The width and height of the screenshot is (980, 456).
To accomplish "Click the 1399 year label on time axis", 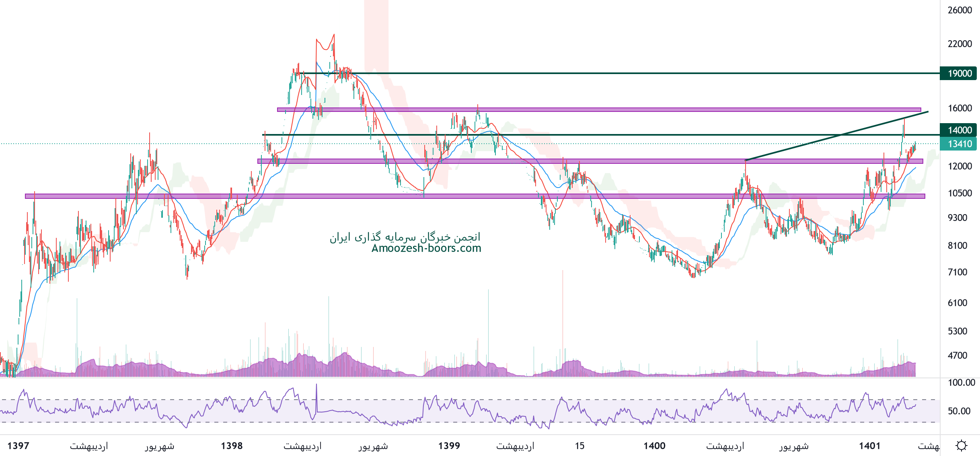I will (449, 446).
